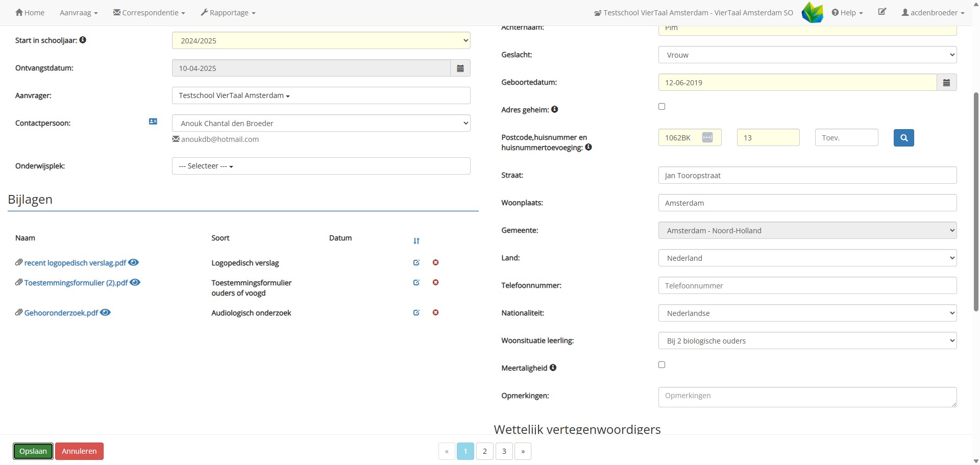Open the Contactpersoon dropdown
This screenshot has height=465, width=980.
coord(321,124)
